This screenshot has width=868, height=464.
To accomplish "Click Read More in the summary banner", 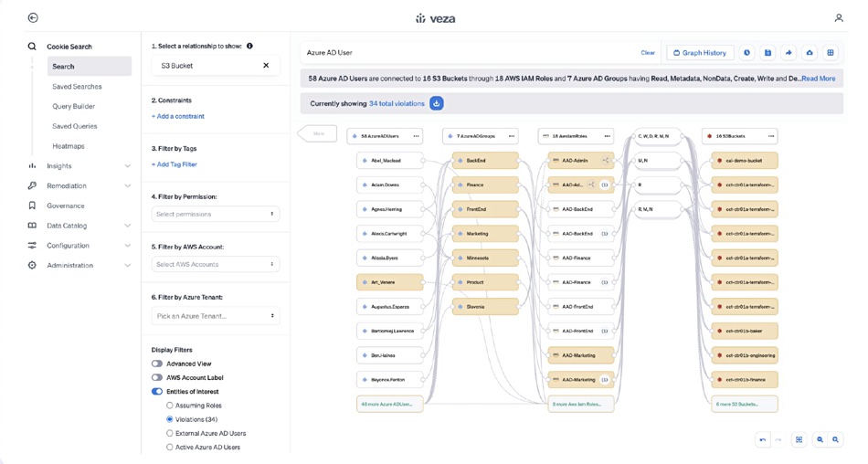I will coord(819,79).
